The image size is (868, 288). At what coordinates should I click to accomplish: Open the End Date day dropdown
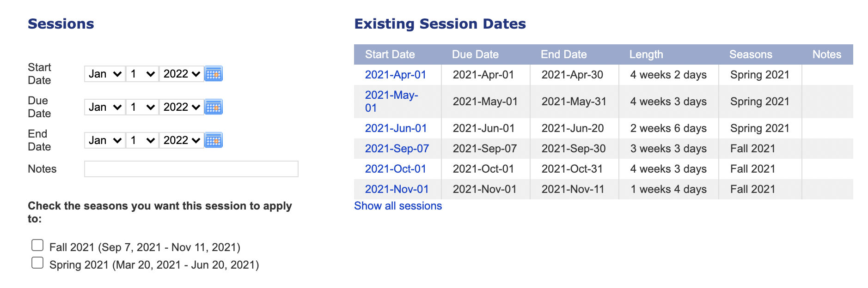[x=142, y=140]
